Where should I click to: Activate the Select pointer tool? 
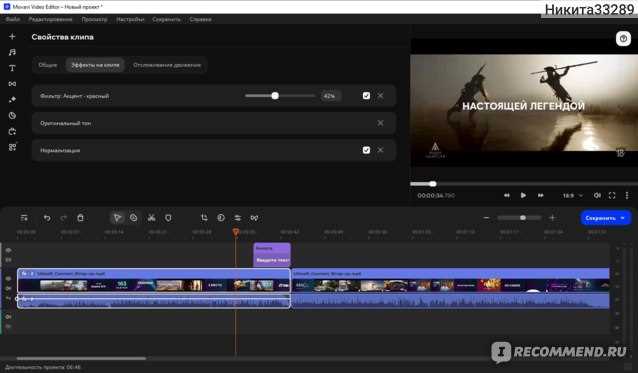[117, 218]
